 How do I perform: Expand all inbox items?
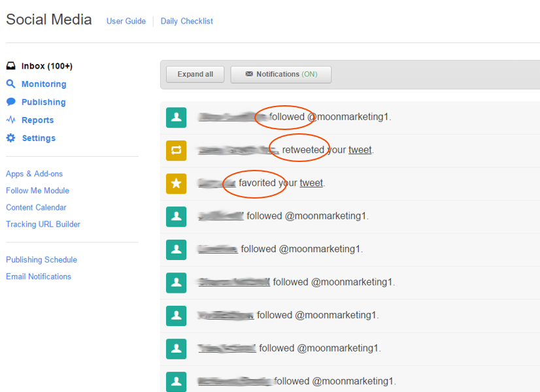pos(195,74)
